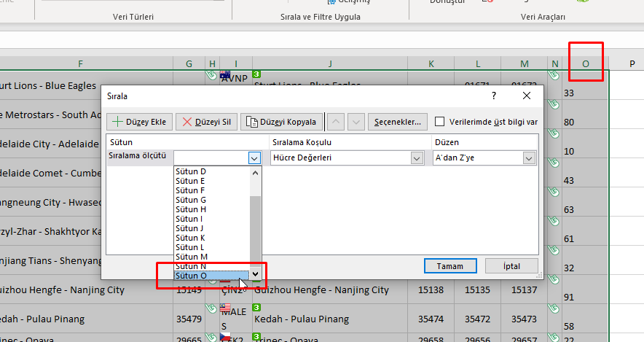
Task: Click cell 35474 in column K
Action: [431, 319]
